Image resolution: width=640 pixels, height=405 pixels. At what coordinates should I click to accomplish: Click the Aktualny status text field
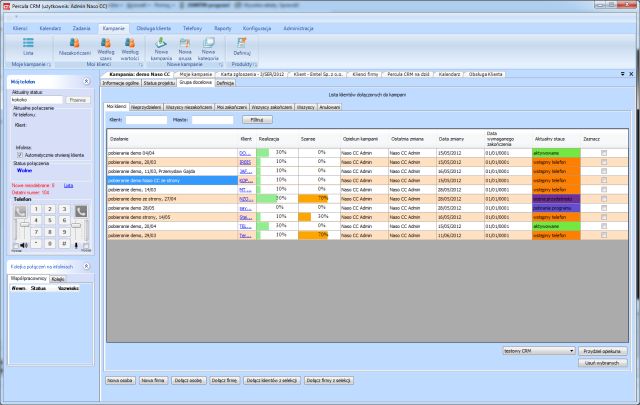tap(37, 100)
